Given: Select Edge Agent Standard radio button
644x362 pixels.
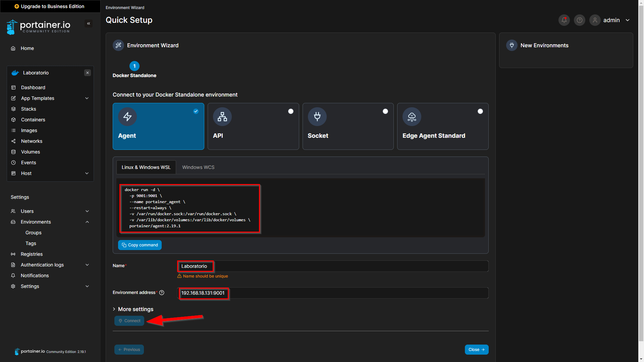Looking at the screenshot, I should (x=480, y=111).
